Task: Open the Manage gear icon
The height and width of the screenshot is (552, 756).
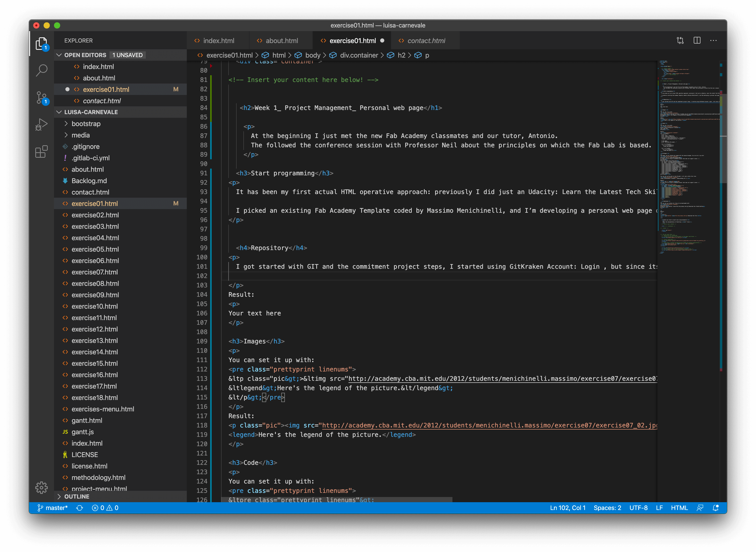Action: [42, 487]
